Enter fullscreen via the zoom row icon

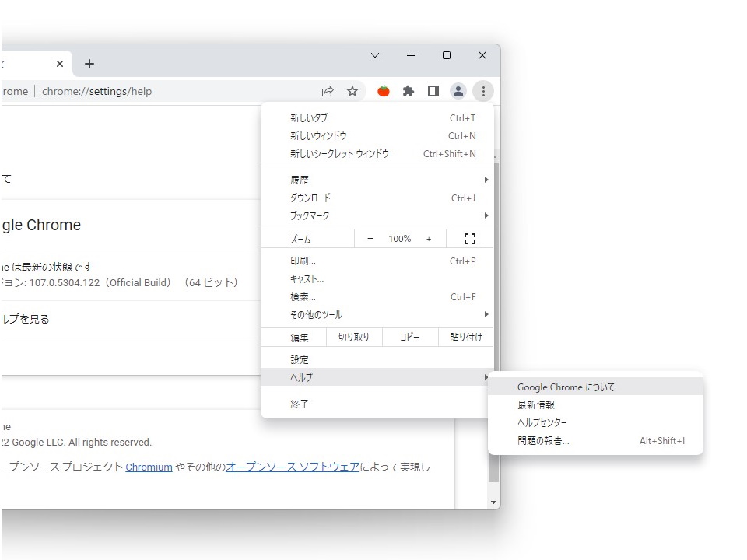469,238
